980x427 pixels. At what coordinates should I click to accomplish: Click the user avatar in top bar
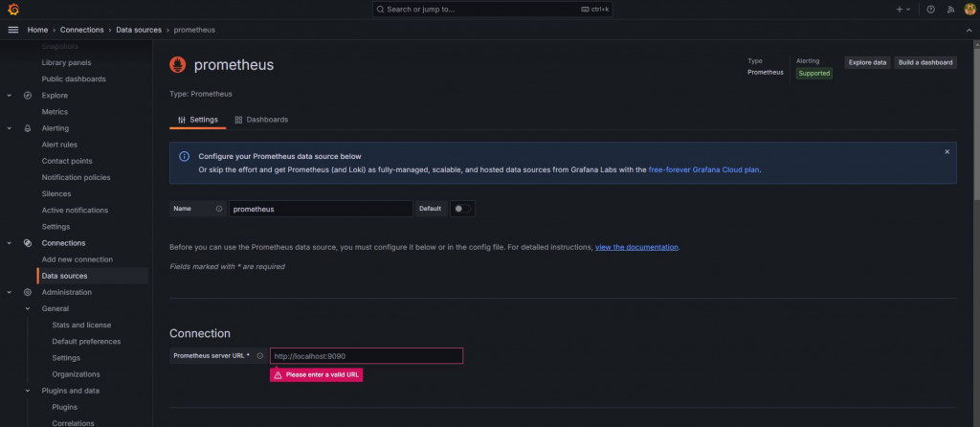[x=968, y=9]
